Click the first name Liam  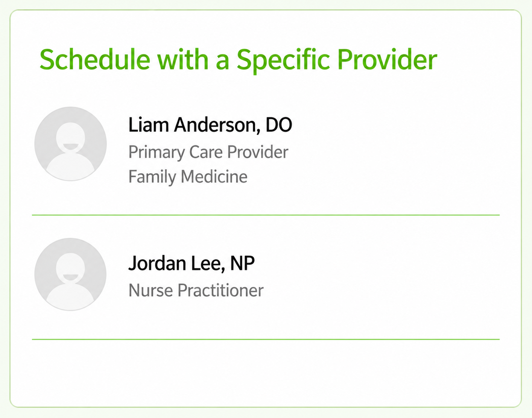pyautogui.click(x=148, y=125)
